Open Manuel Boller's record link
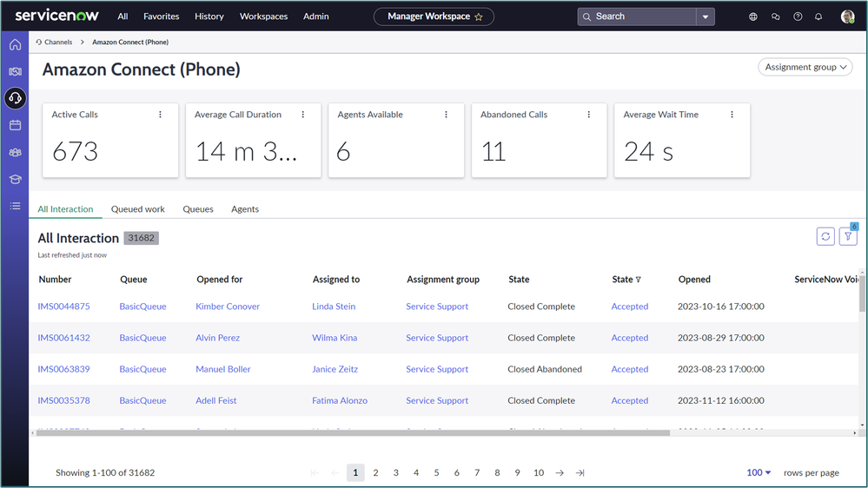 pyautogui.click(x=223, y=369)
